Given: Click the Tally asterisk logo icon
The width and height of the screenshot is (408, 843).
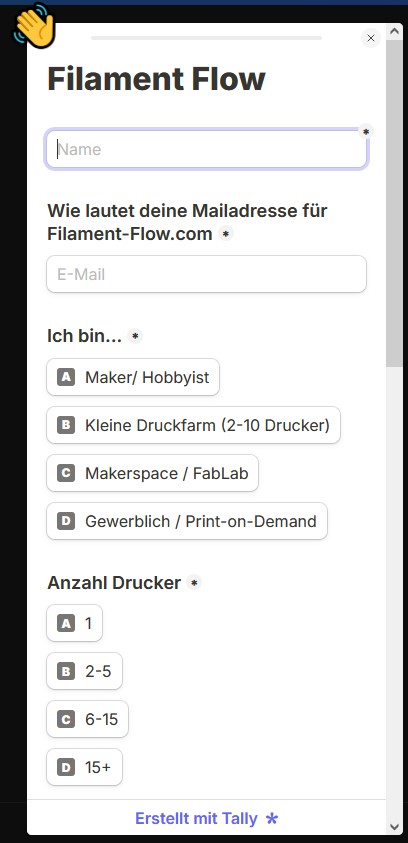Looking at the screenshot, I should [x=272, y=819].
